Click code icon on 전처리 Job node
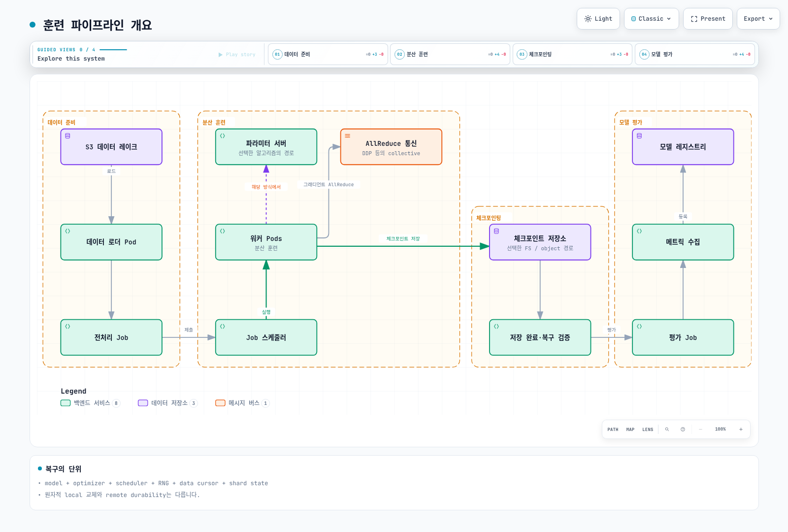Viewport: 788px width, 532px height. pyautogui.click(x=67, y=327)
